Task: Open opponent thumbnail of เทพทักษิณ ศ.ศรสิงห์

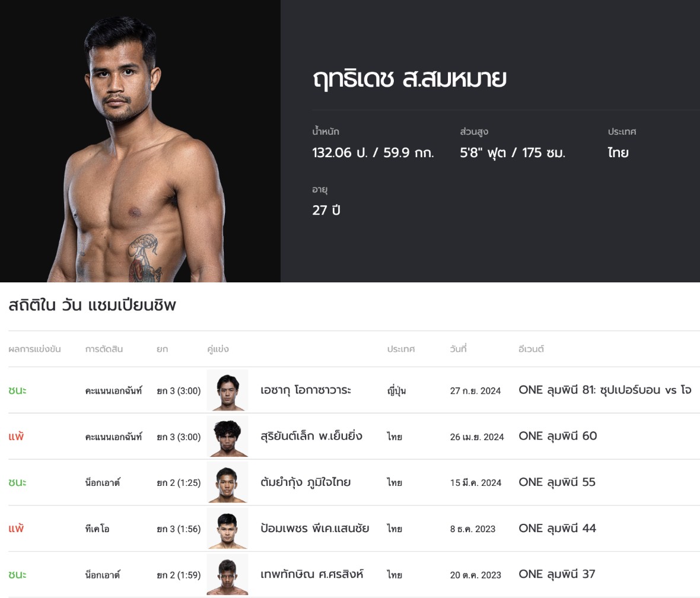Action: pos(228,574)
